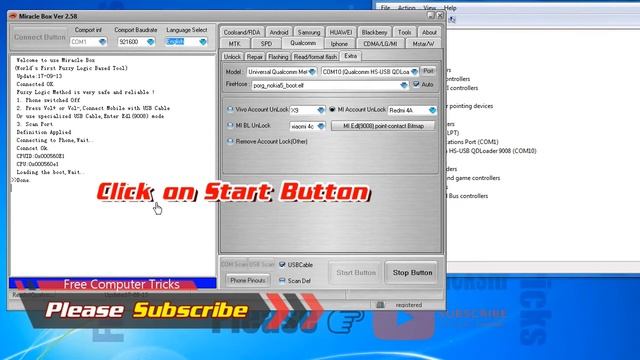Image resolution: width=640 pixels, height=360 pixels.
Task: Select Bus controllers entry in Device Manager
Action: tap(468, 196)
